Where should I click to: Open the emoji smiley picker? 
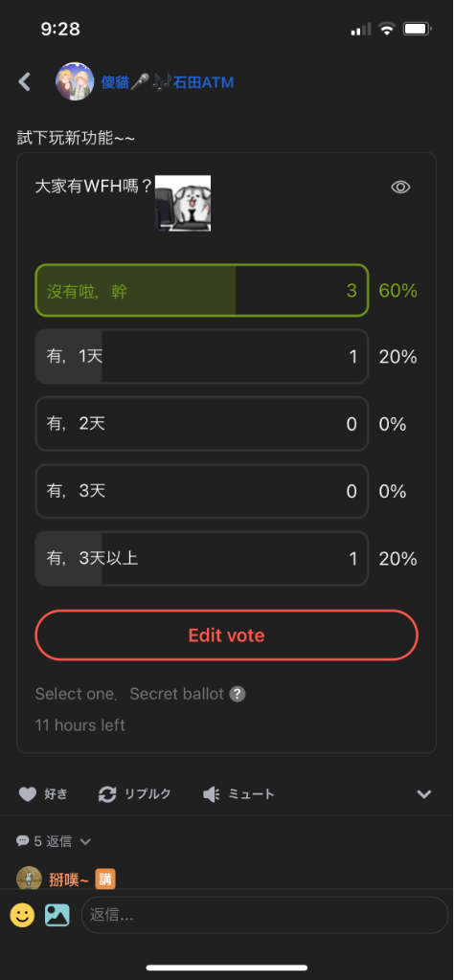coord(23,916)
